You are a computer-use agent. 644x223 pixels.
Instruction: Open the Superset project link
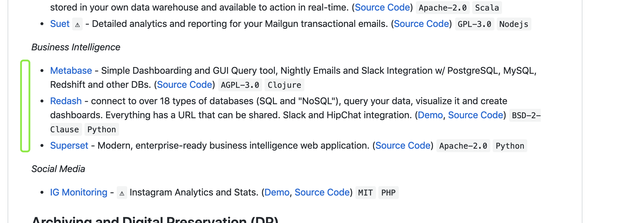[69, 145]
